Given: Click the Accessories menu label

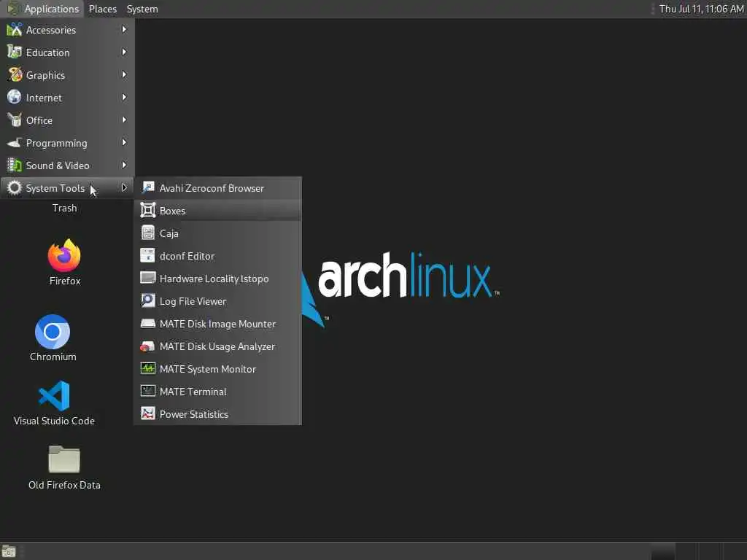Looking at the screenshot, I should 50,30.
